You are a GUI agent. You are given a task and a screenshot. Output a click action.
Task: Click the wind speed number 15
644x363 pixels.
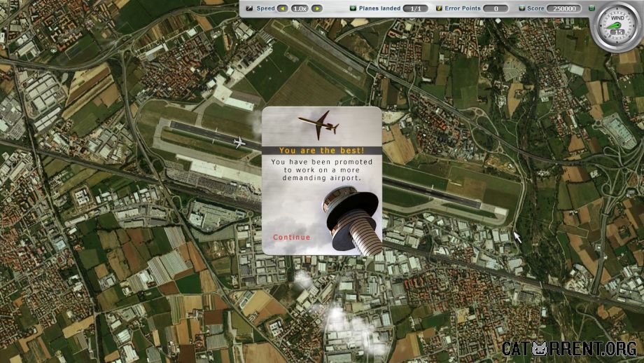point(619,32)
